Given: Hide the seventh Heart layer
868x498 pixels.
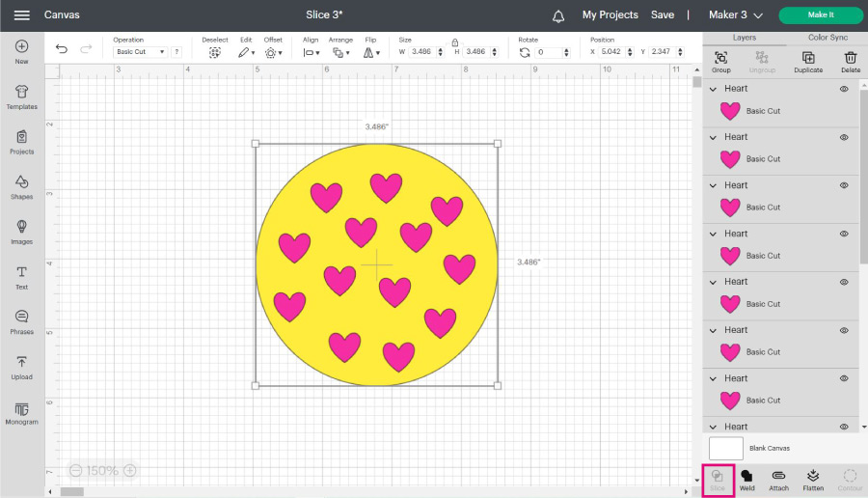Looking at the screenshot, I should pyautogui.click(x=844, y=378).
